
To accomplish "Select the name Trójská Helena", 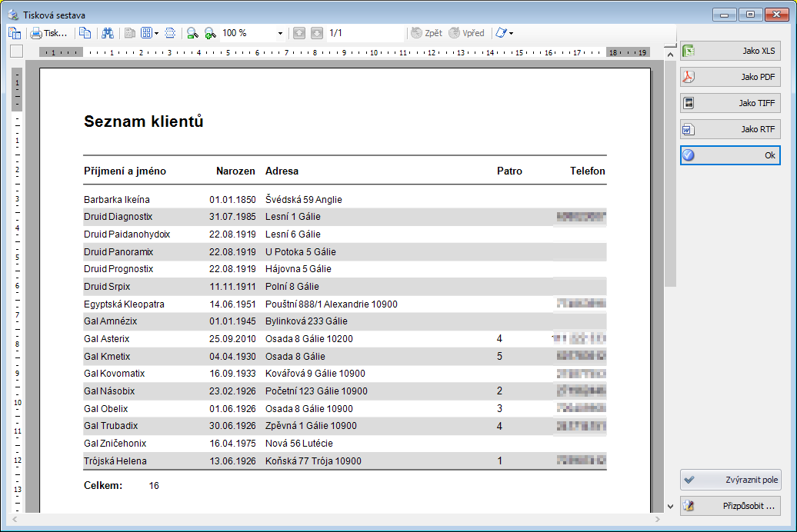I will [x=115, y=461].
